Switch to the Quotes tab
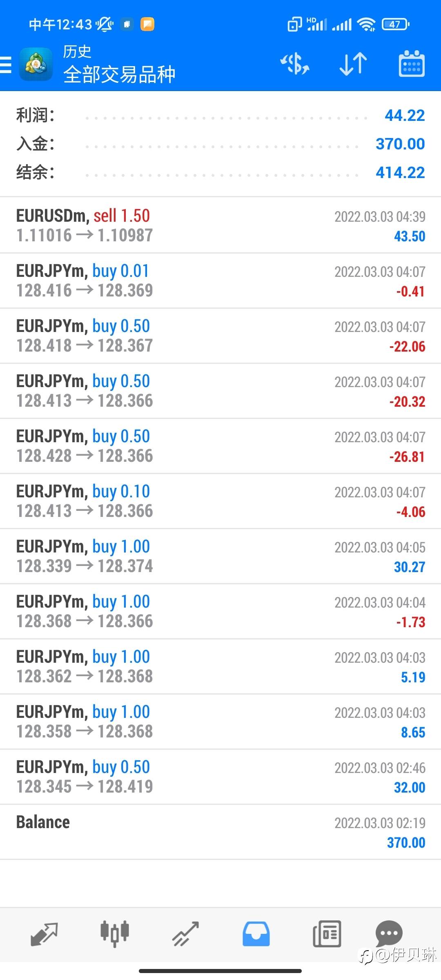Image resolution: width=441 pixels, height=980 pixels. click(44, 934)
